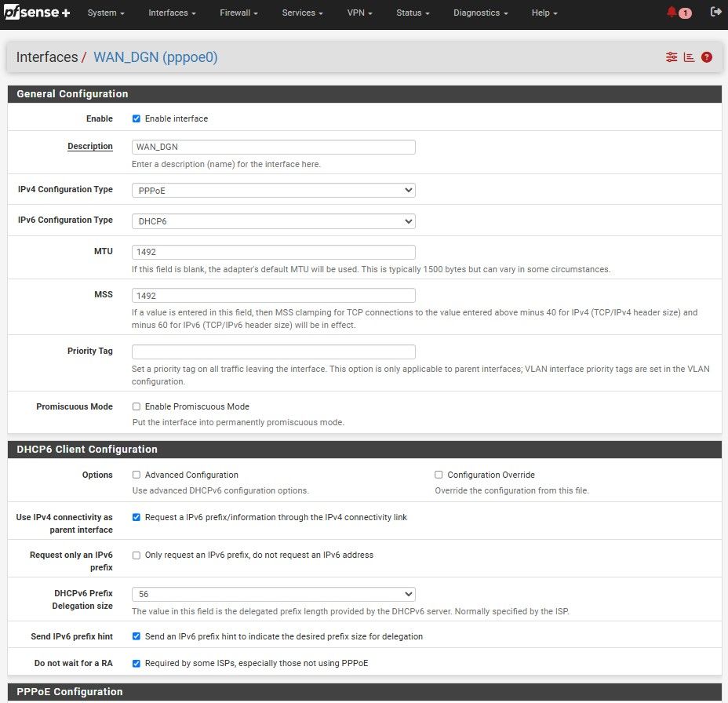Open related settings sliders icon
Viewport: 728px width, 703px height.
(x=672, y=57)
